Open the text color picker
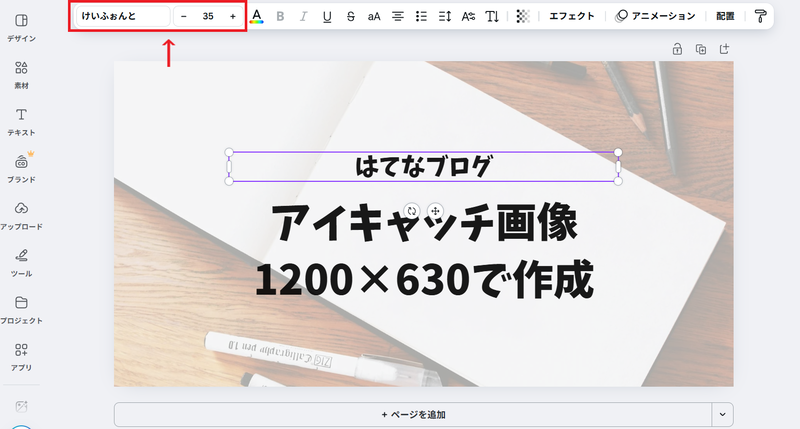Image resolution: width=800 pixels, height=429 pixels. click(257, 16)
